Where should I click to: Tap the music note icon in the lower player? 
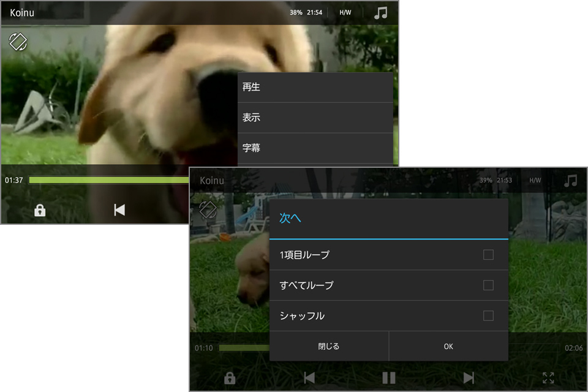point(570,181)
